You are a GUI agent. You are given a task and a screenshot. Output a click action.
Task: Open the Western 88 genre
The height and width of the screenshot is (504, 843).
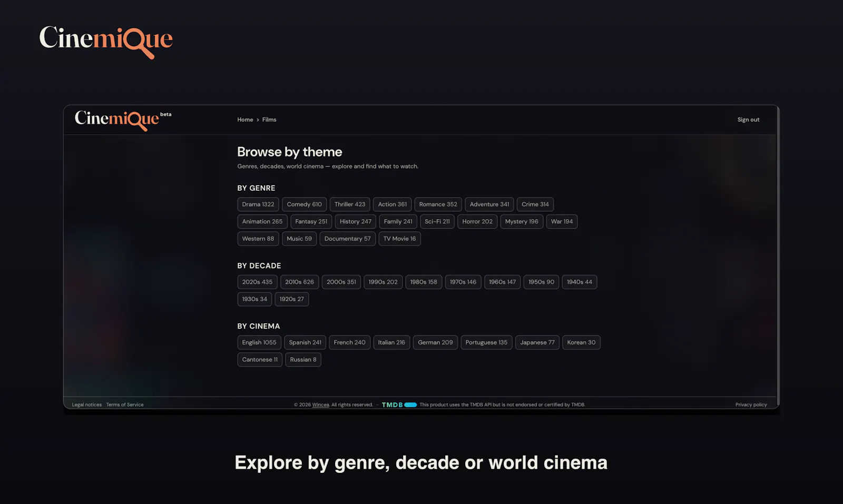(258, 239)
